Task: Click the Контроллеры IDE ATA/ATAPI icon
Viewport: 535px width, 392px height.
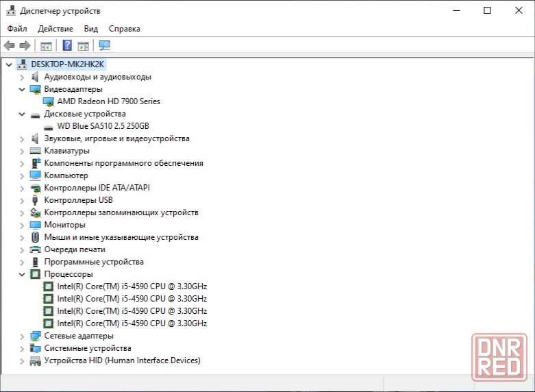Action: click(36, 188)
